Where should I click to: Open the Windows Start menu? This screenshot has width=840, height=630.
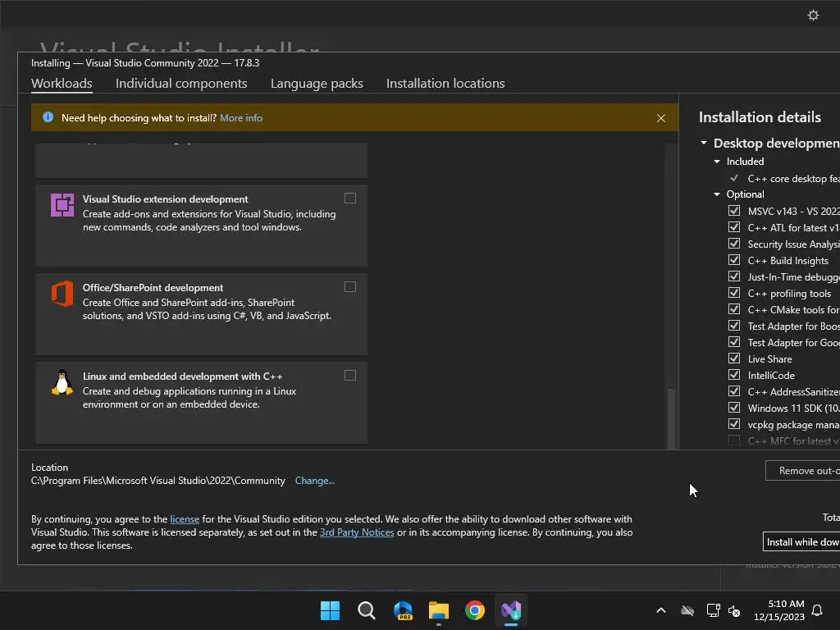pos(330,610)
